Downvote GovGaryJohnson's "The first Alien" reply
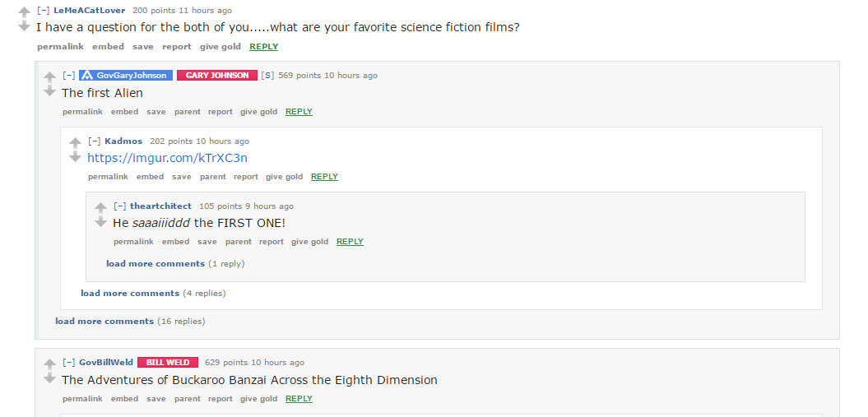The image size is (868, 417). coord(50,90)
